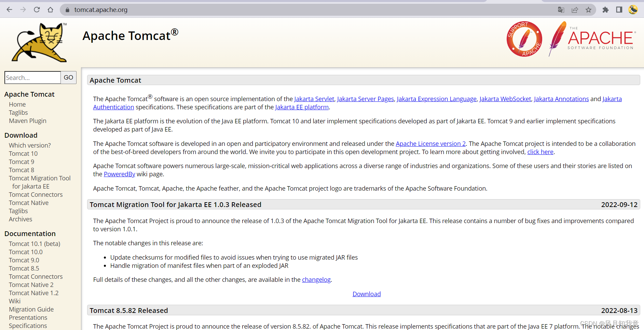Open PoweredBy wiki link
The width and height of the screenshot is (644, 330).
[119, 174]
